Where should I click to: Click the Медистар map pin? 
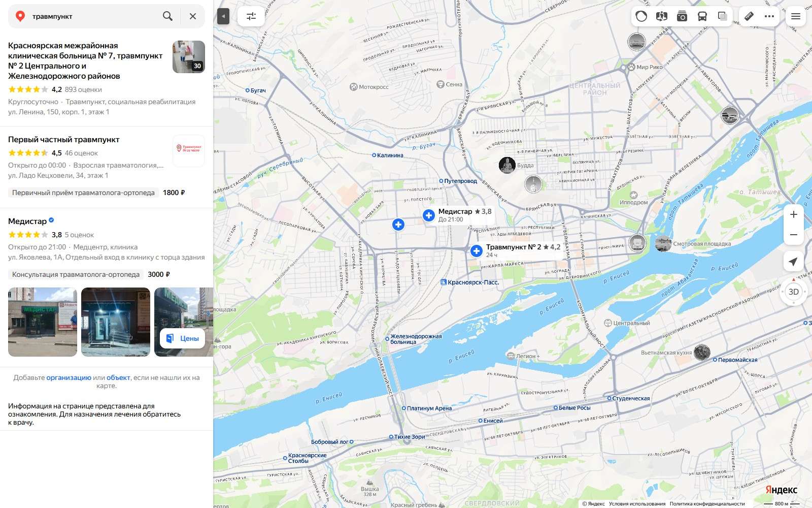point(429,215)
